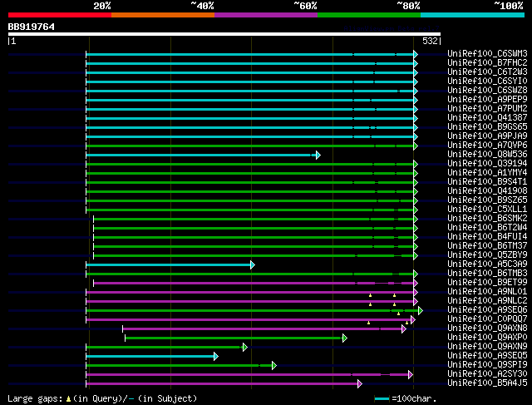Click the purple ~60% identity legend segment

[x=266, y=15]
